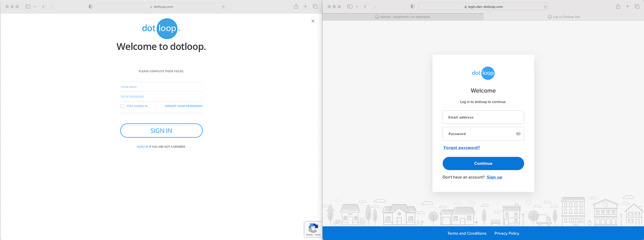Open a new tab in left Safari window
Viewport: 644px width, 240px height.
(306, 6)
